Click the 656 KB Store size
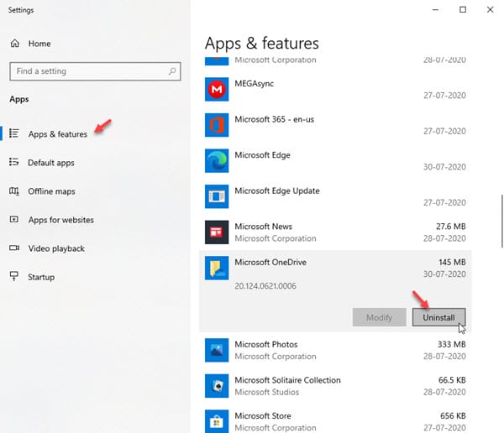504x433 pixels. (453, 415)
